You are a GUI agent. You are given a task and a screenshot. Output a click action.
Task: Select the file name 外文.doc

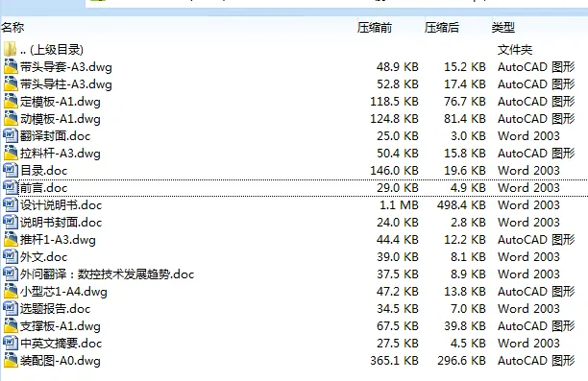coord(44,256)
